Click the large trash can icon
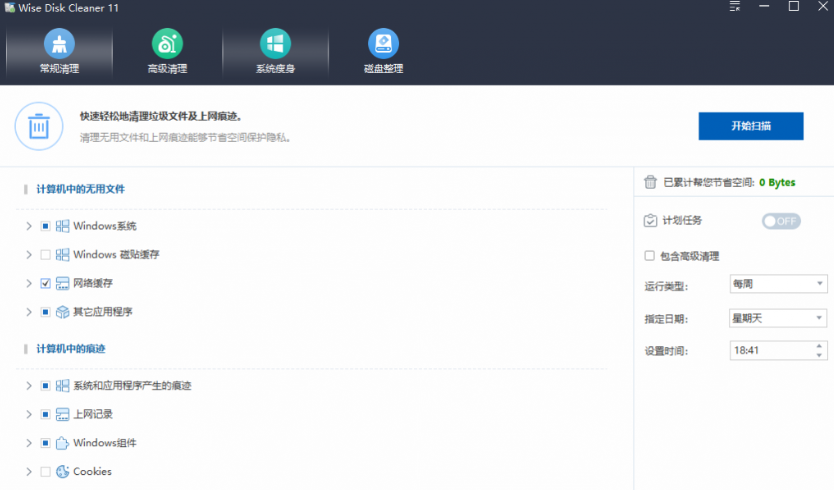Viewport: 834px width, 490px height. (38, 126)
